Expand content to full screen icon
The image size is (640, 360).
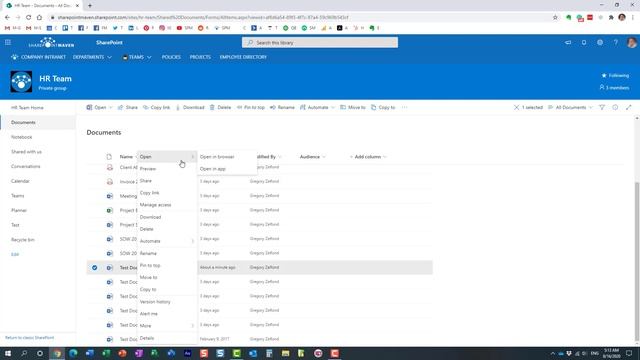tap(629, 107)
